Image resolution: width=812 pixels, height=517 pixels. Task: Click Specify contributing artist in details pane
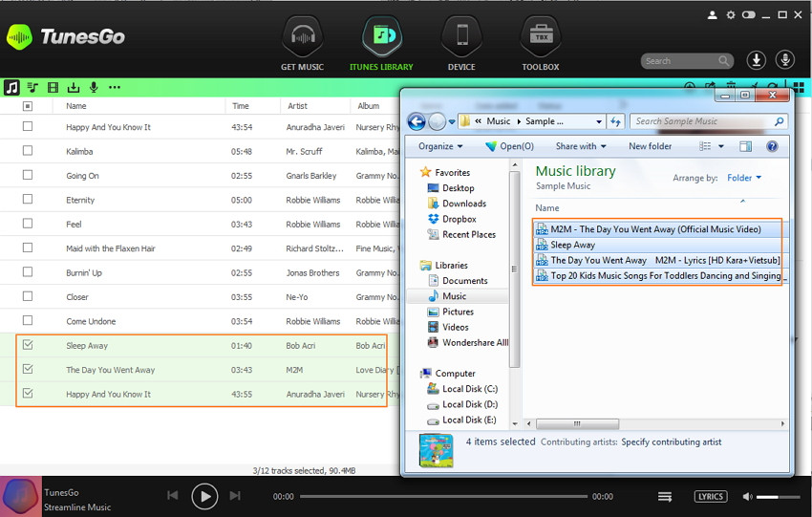pos(672,442)
